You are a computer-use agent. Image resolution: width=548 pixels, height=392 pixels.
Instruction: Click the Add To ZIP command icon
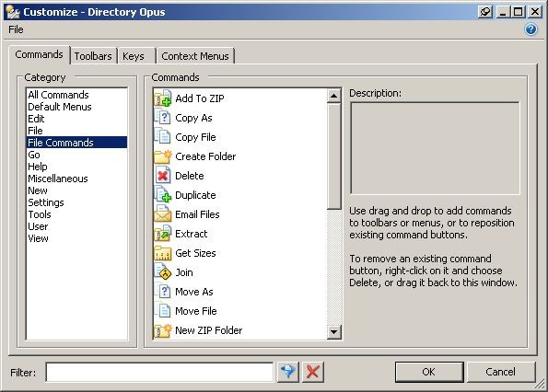[163, 98]
